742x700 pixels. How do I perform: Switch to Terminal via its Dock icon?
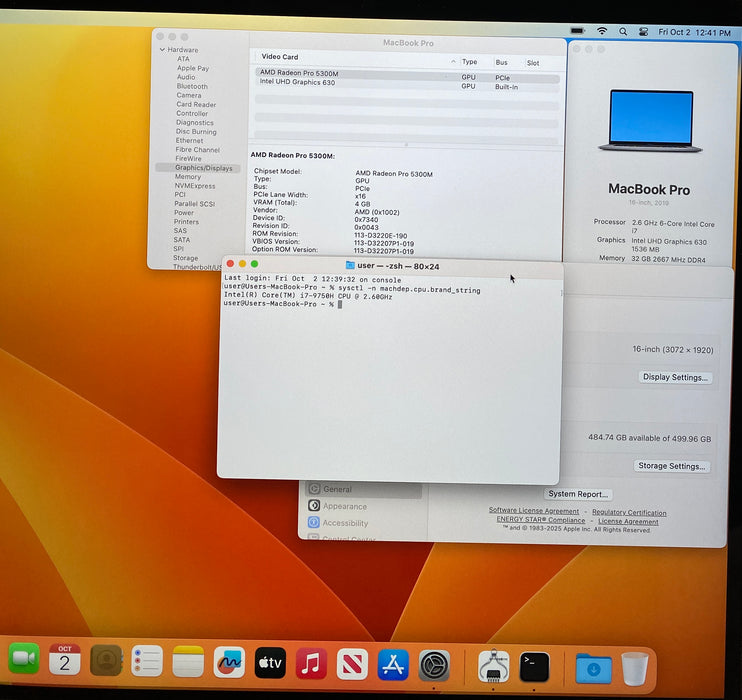[534, 667]
